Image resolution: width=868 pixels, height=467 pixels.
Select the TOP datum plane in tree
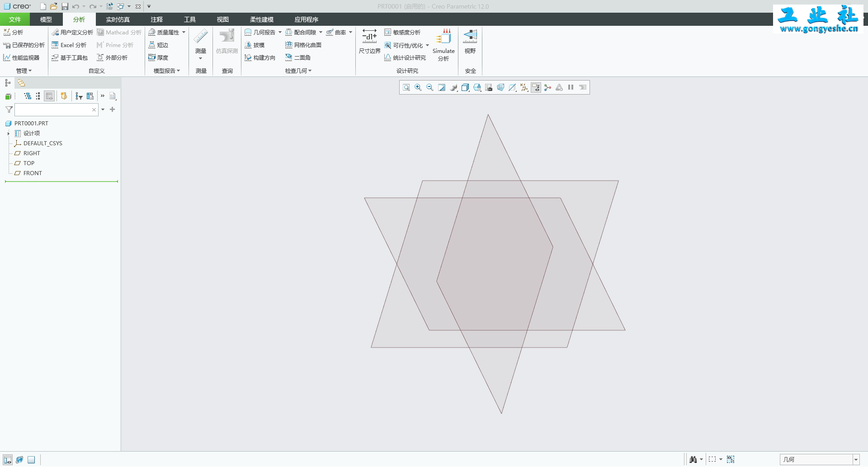(29, 163)
